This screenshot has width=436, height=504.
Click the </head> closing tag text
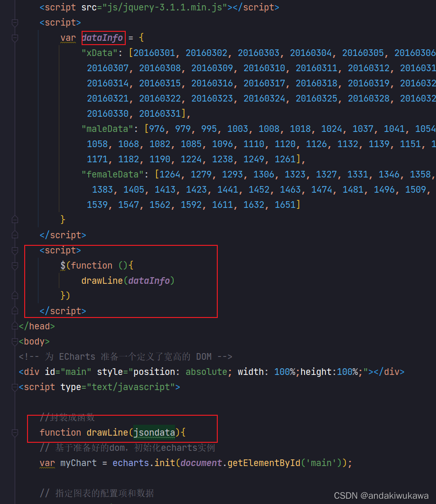point(37,326)
